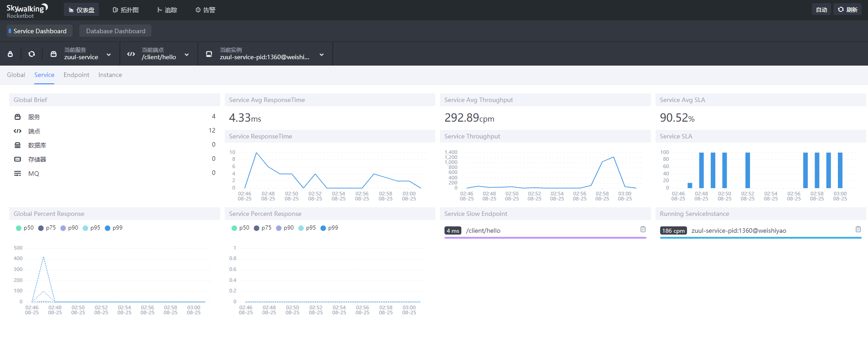This screenshot has width=868, height=353.
Task: Click the current service icon beside zuul-service
Action: (x=53, y=54)
